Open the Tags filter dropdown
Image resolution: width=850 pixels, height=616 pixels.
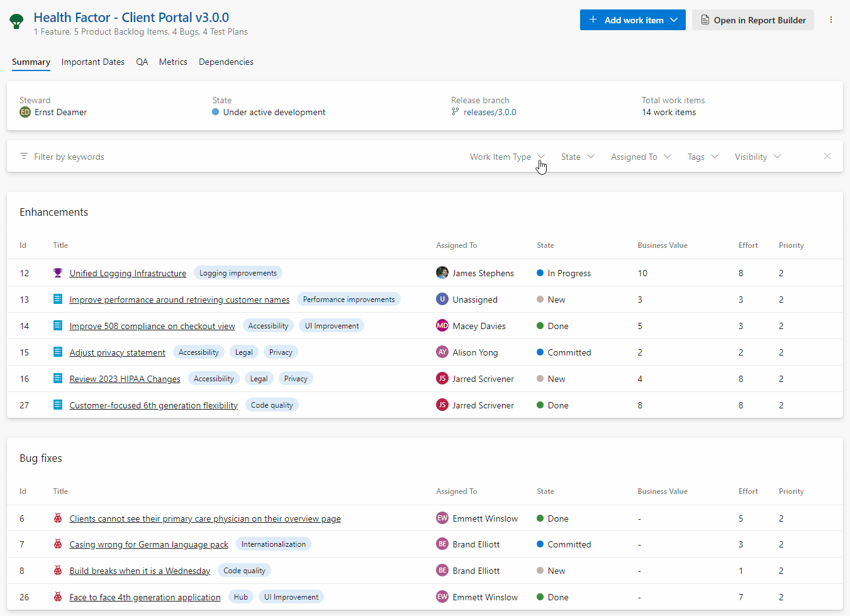click(x=702, y=156)
